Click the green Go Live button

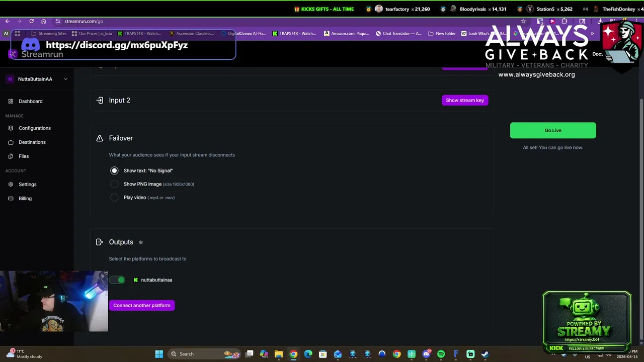click(x=553, y=131)
